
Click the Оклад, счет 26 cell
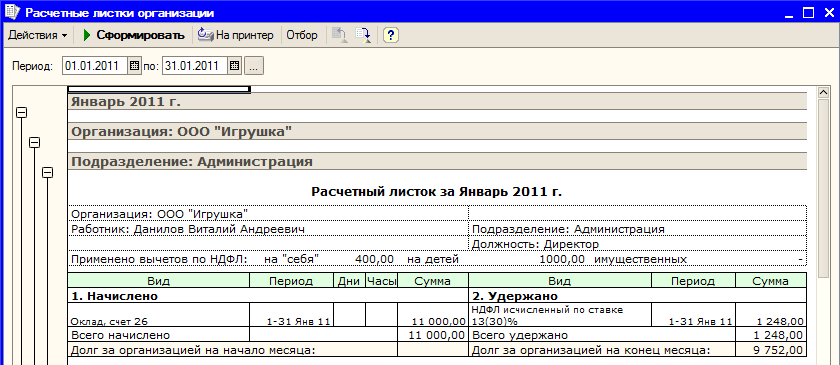pos(159,316)
